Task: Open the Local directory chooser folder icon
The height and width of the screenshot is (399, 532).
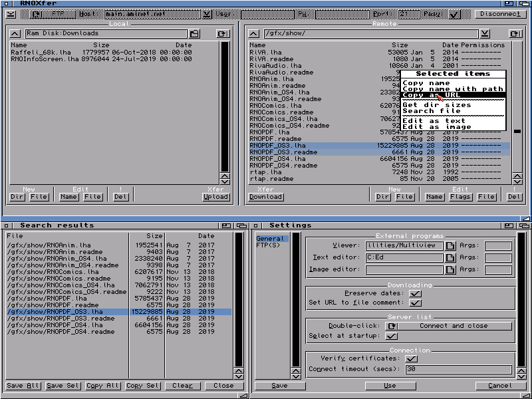Action: tap(194, 34)
